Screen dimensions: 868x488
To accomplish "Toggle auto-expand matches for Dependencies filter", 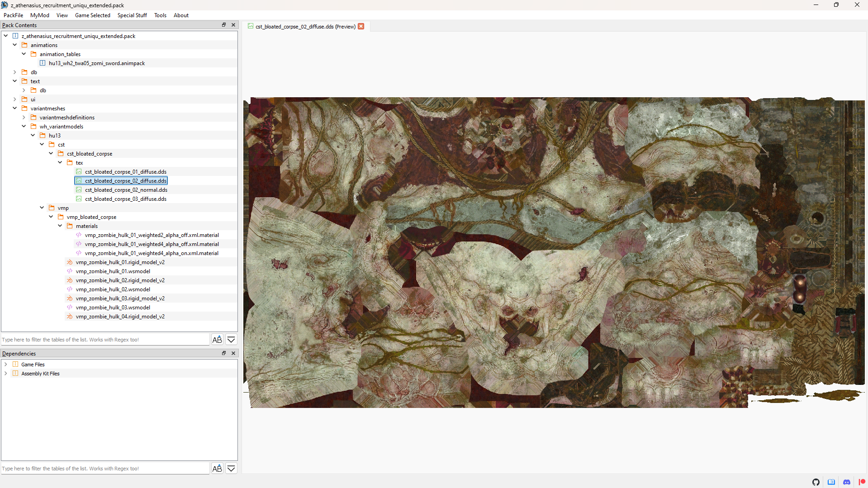I will [x=231, y=469].
